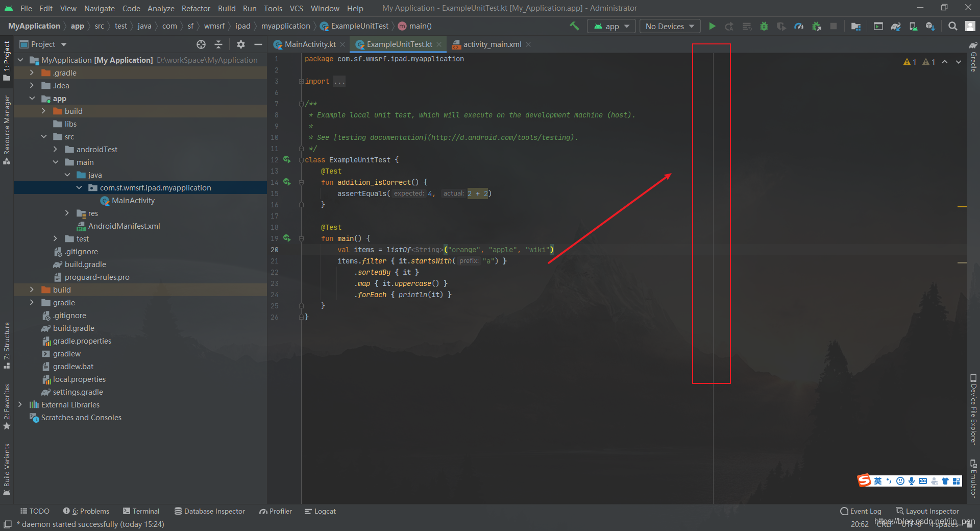The width and height of the screenshot is (980, 531).
Task: Open the app run configuration dropdown
Action: [x=611, y=26]
